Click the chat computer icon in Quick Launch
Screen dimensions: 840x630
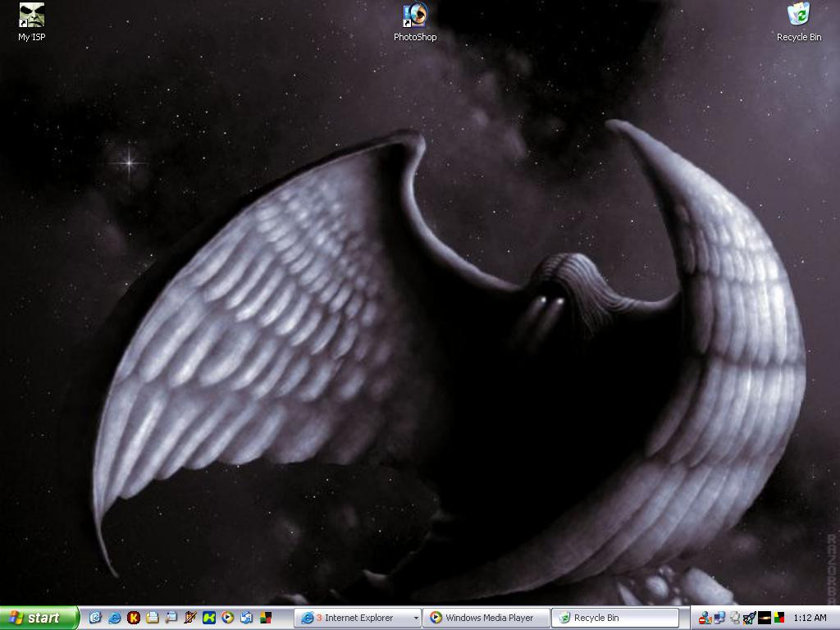pyautogui.click(x=171, y=618)
